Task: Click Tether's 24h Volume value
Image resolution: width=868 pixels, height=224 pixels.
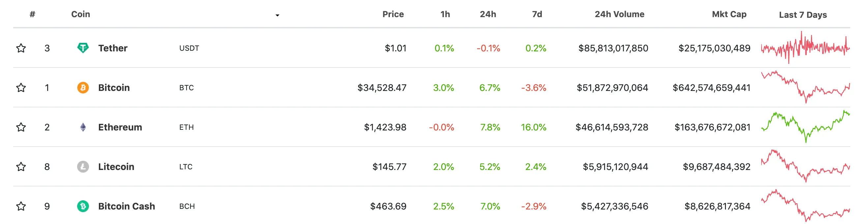Action: tap(613, 48)
